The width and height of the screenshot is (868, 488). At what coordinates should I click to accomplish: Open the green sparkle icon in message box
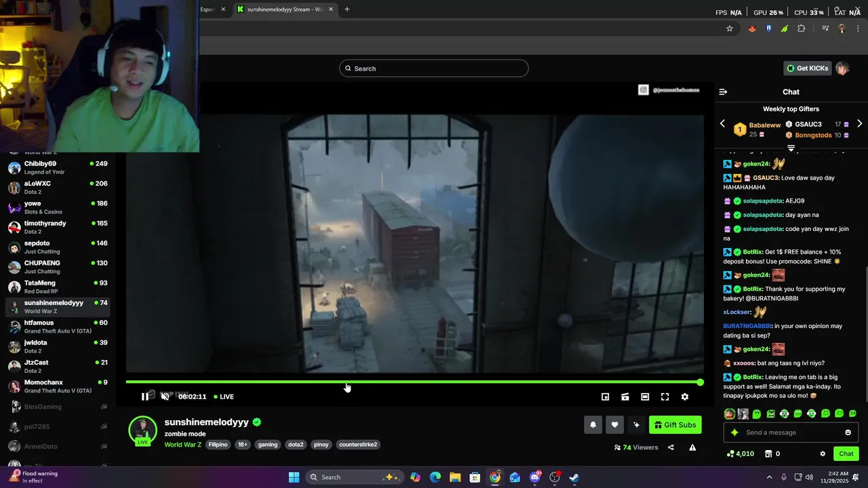(x=734, y=432)
